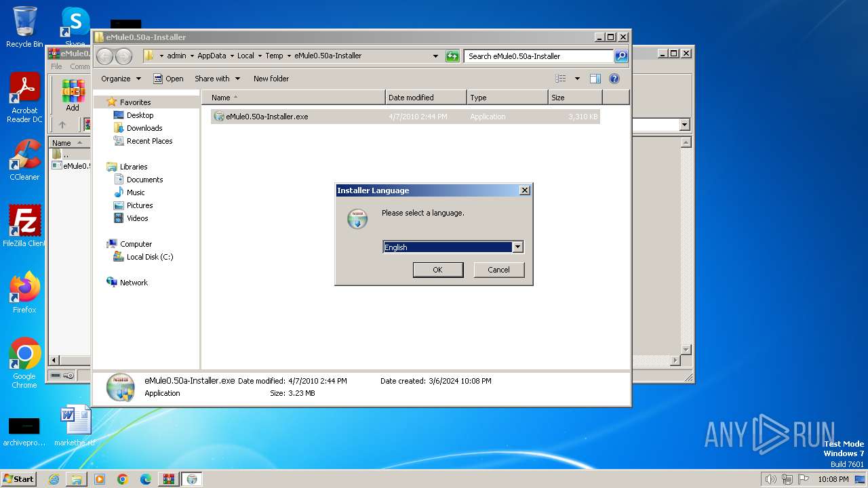
Task: Open WinRAR File menu
Action: tap(56, 66)
